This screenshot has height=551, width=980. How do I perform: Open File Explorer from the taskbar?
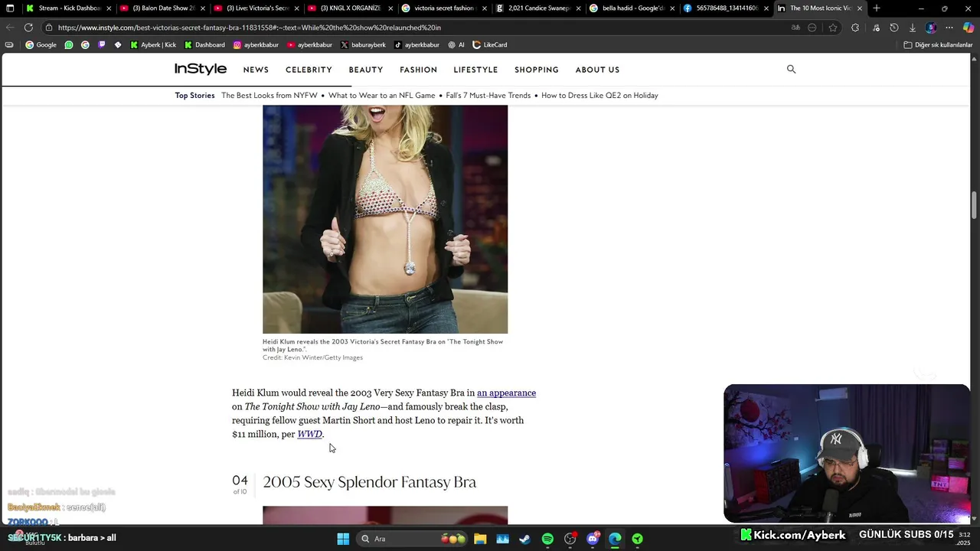pyautogui.click(x=480, y=539)
